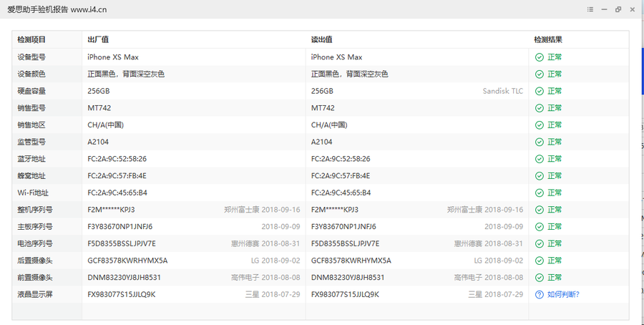Screen dimensions: 644x325
Task: Click the green check icon in 硬盘容量 row
Action: pos(540,91)
